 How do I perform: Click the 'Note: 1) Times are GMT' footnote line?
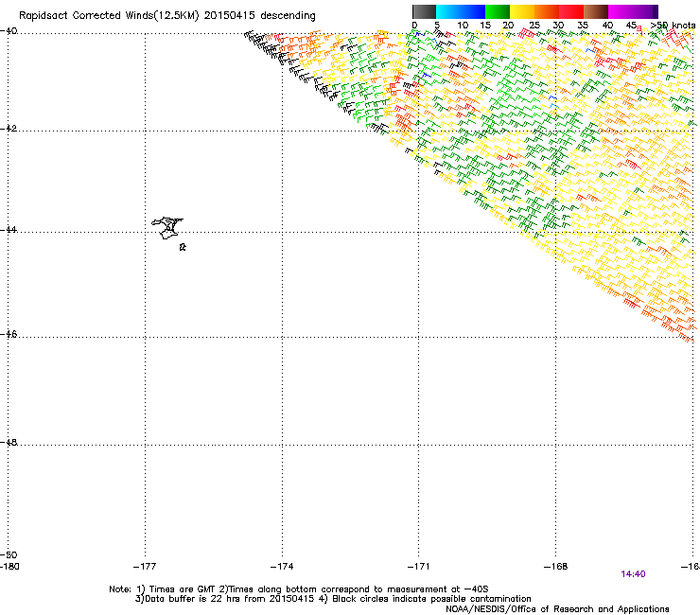coord(298,589)
